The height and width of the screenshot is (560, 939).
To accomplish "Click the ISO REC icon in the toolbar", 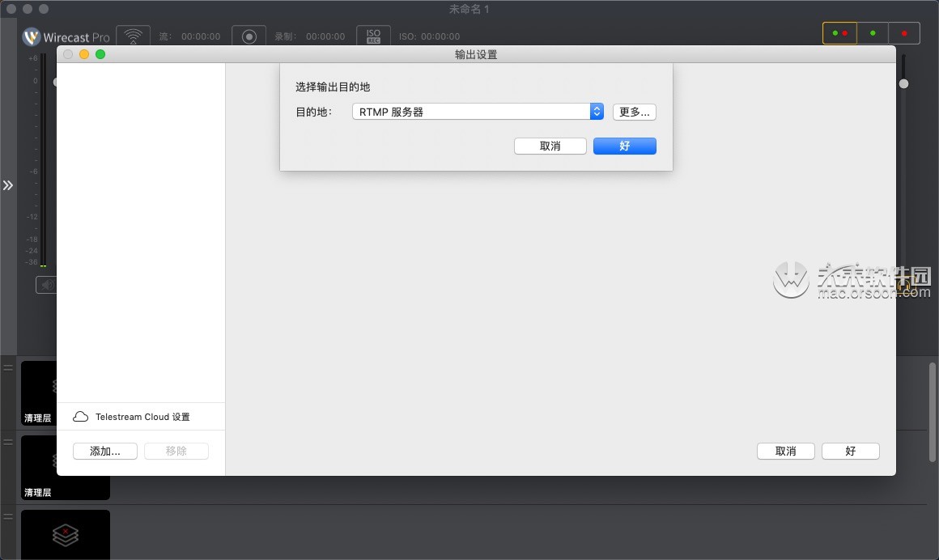I will coord(373,35).
